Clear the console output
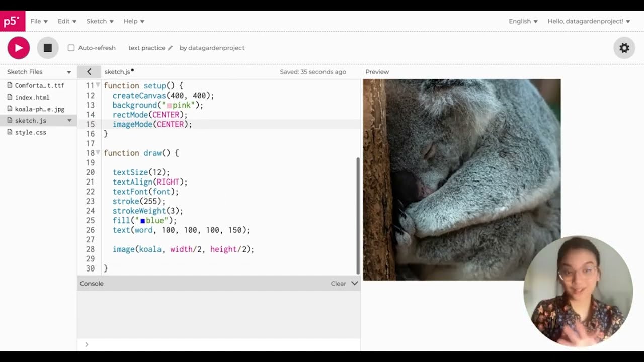This screenshot has width=644, height=362. (338, 284)
